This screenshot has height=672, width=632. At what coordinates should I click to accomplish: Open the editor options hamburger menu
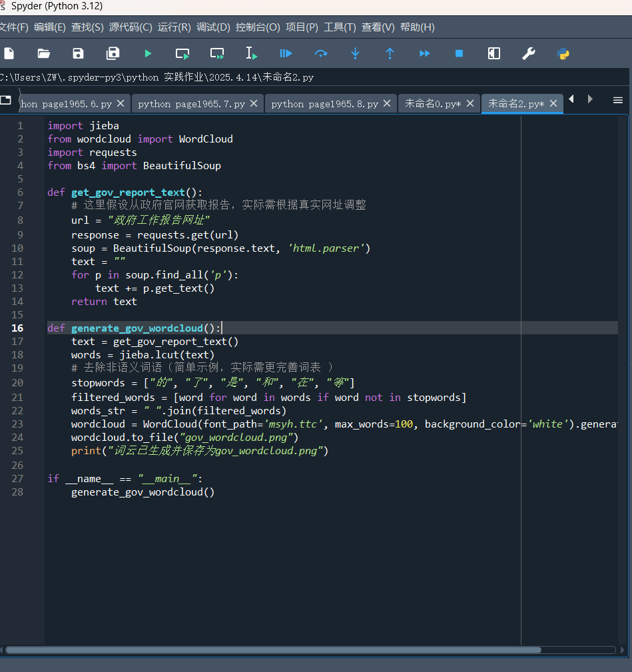(x=618, y=101)
